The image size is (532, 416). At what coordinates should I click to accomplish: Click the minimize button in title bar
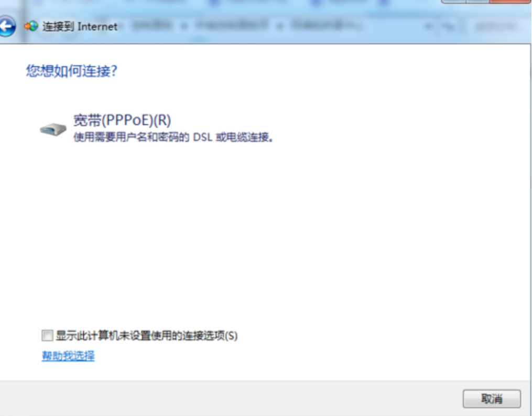(453, 2)
